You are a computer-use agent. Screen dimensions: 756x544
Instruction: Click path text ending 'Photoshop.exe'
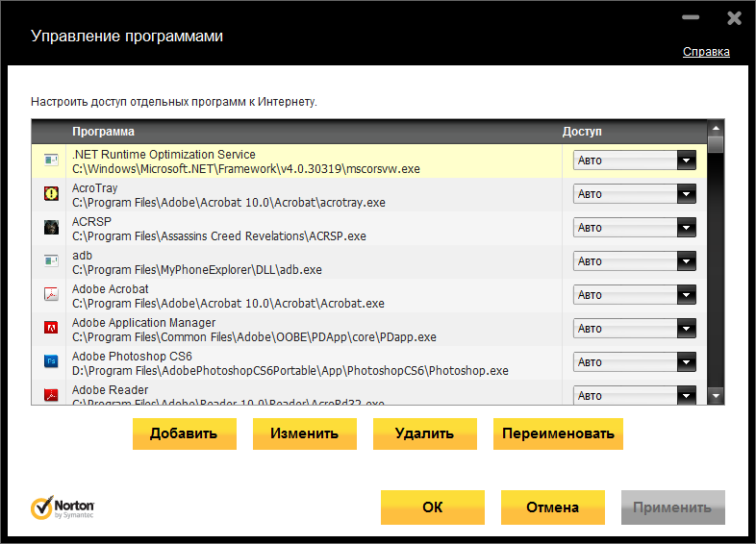click(290, 371)
